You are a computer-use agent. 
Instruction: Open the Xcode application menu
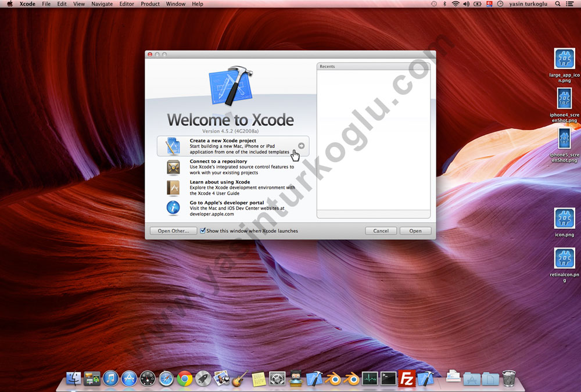click(27, 3)
